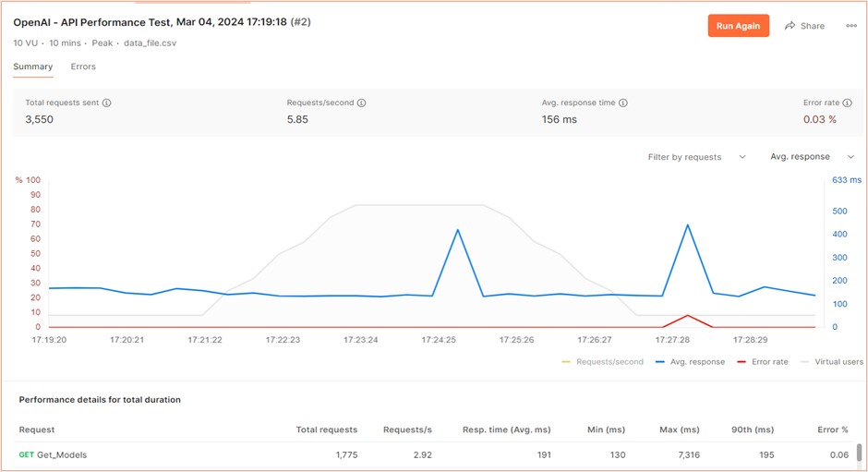Click the Share arrow icon

click(x=790, y=26)
